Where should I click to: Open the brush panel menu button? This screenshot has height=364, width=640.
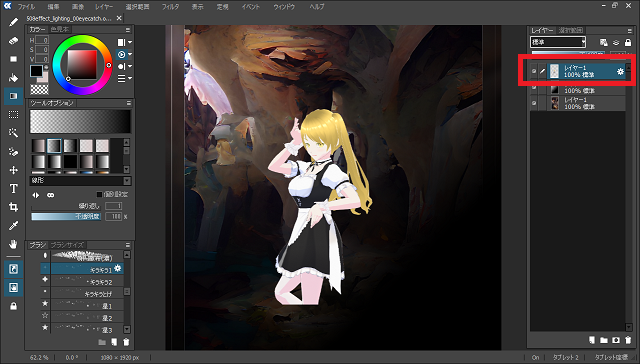(x=128, y=245)
